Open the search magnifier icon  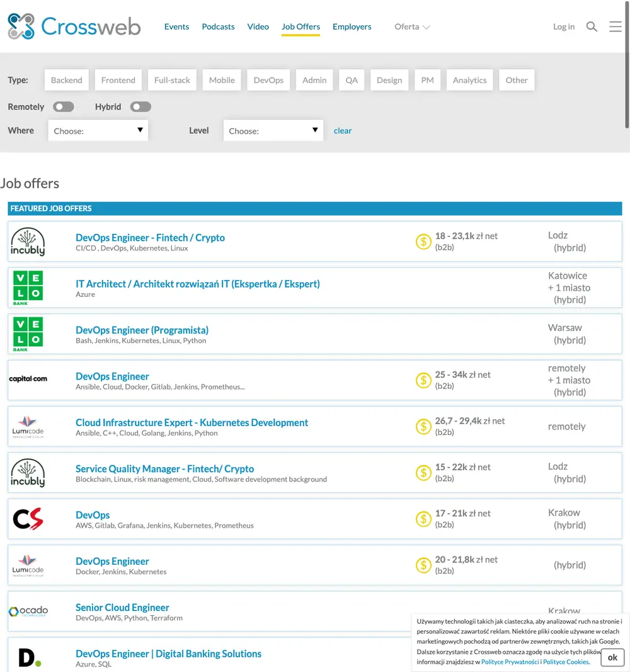tap(592, 26)
